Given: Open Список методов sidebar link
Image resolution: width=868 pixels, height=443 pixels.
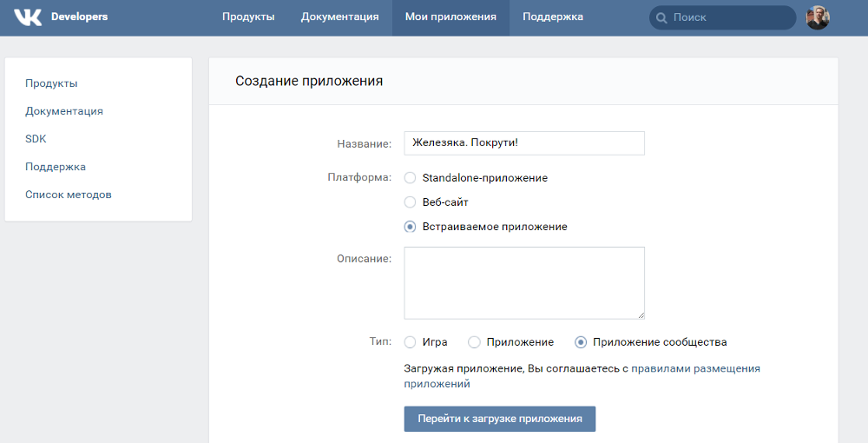Looking at the screenshot, I should coord(68,195).
